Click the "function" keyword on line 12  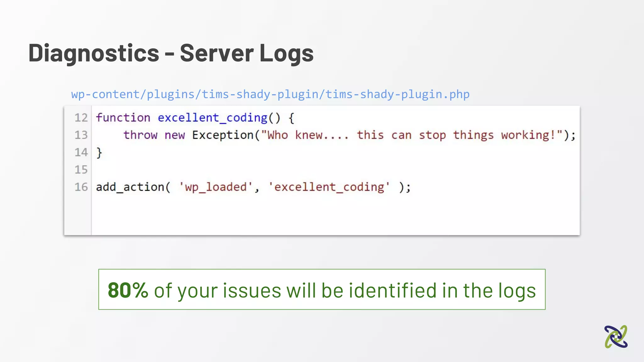pos(123,118)
